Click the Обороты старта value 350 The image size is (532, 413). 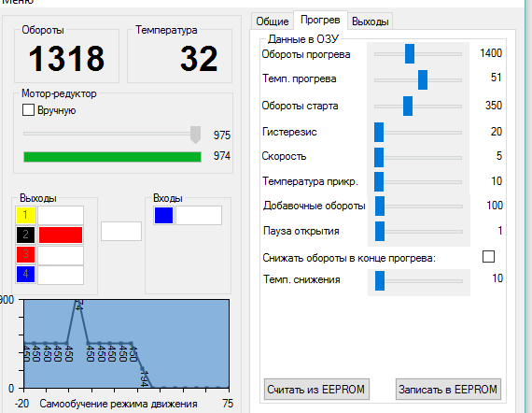coord(494,106)
